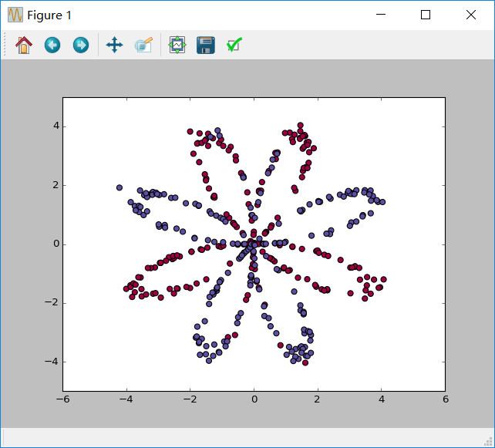Viewport: 495px width, 448px height.
Task: Close the Figure 1 window
Action: [x=470, y=15]
